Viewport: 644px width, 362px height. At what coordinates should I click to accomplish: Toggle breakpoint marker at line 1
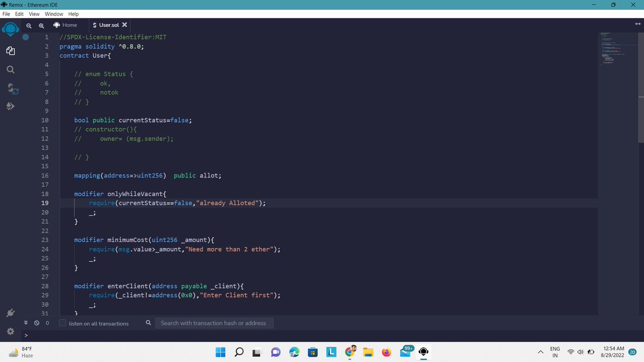click(26, 37)
